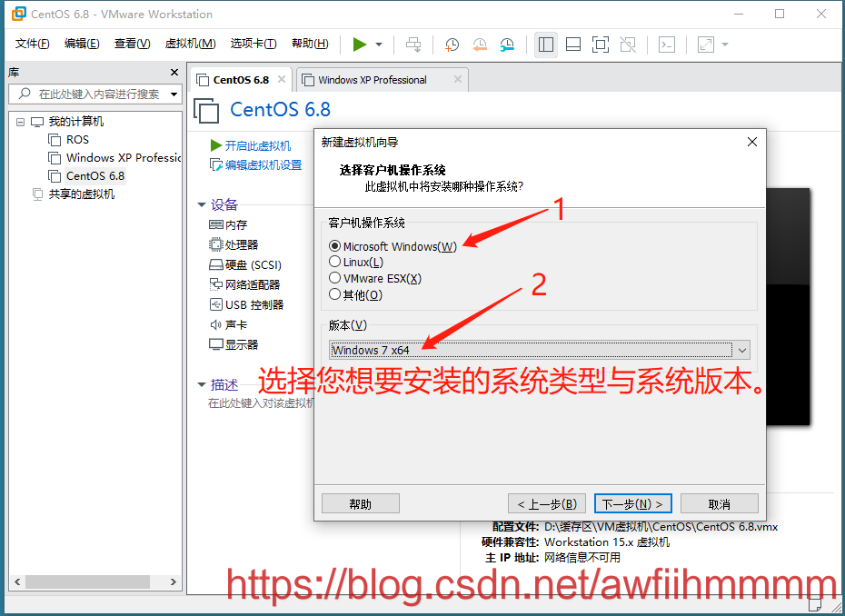Click the Send Ctrl+Alt+Del toolbar icon

(413, 45)
